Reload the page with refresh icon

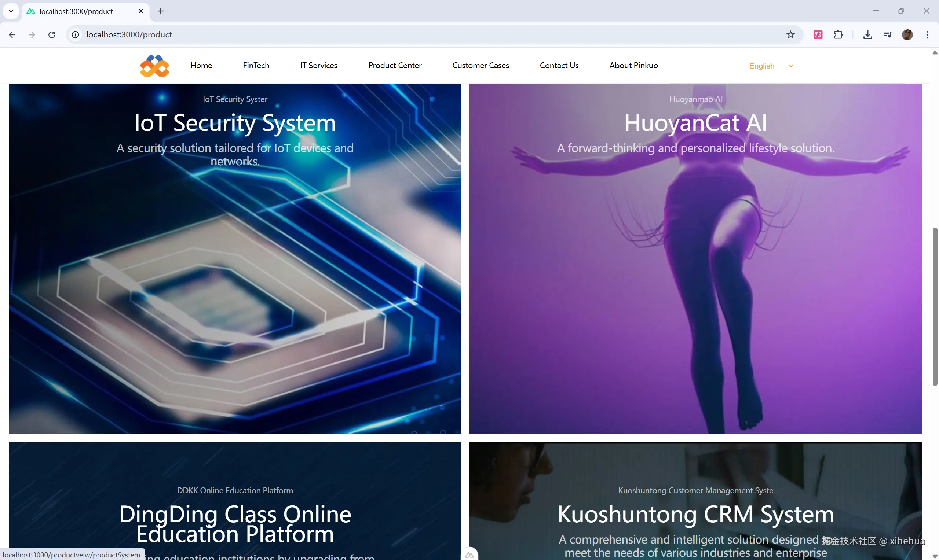pos(52,35)
